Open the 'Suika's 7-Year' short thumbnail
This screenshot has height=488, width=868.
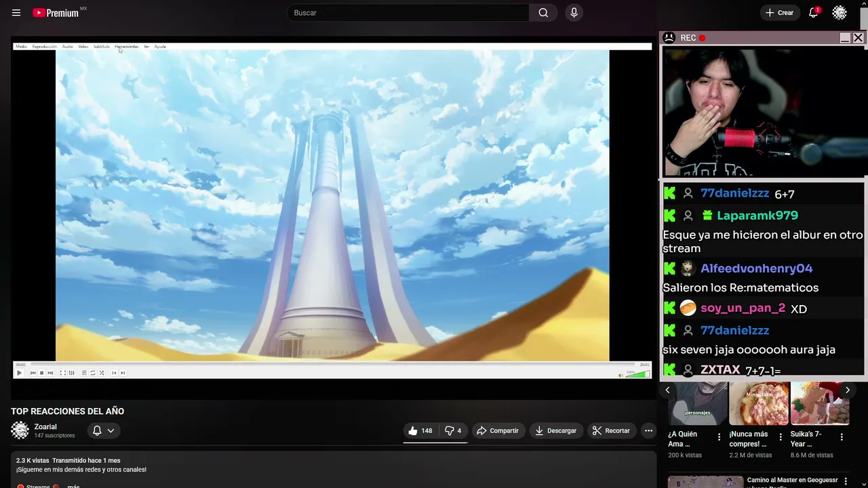[x=820, y=403]
